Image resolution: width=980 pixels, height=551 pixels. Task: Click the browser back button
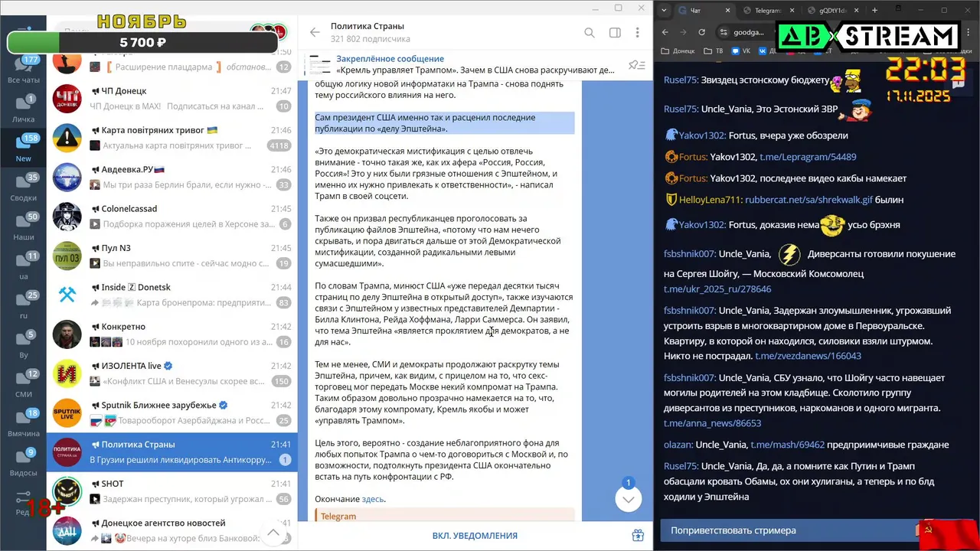coord(665,32)
